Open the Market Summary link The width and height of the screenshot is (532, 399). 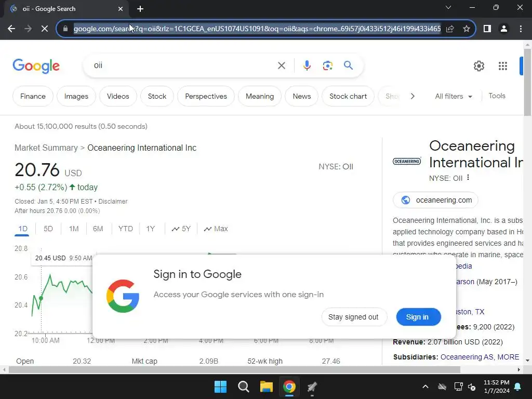(x=46, y=148)
